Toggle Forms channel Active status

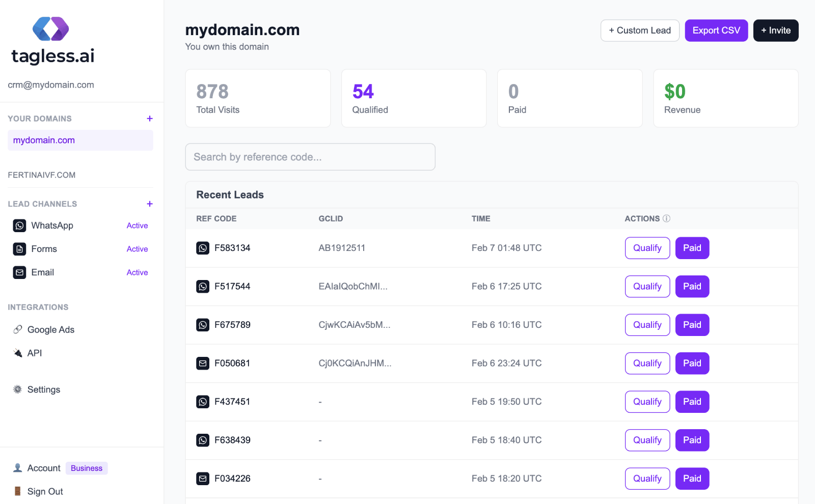(x=137, y=249)
